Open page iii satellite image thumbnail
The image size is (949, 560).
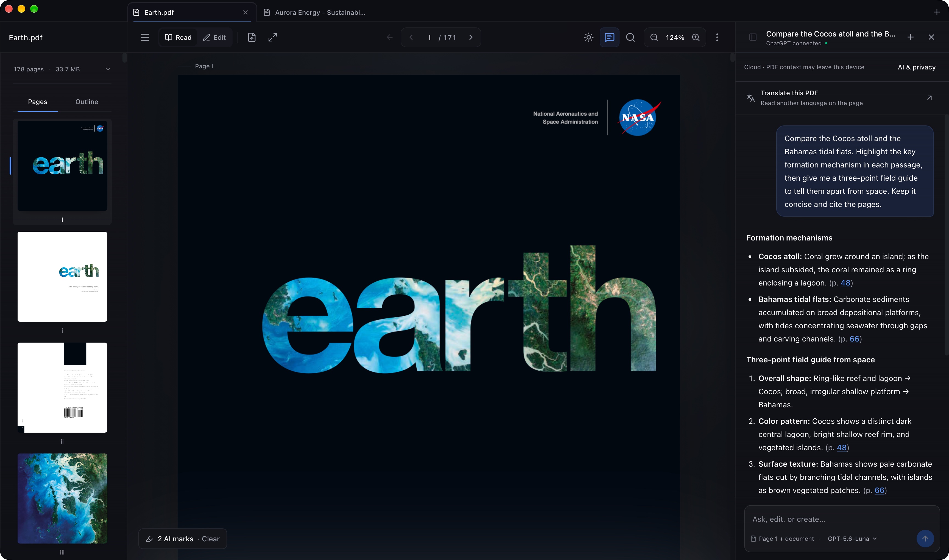(62, 499)
